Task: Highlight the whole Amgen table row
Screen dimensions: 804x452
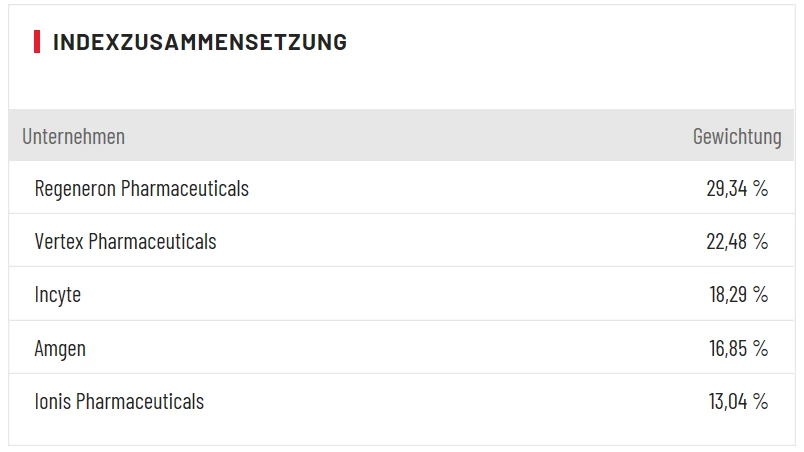Action: pyautogui.click(x=400, y=348)
